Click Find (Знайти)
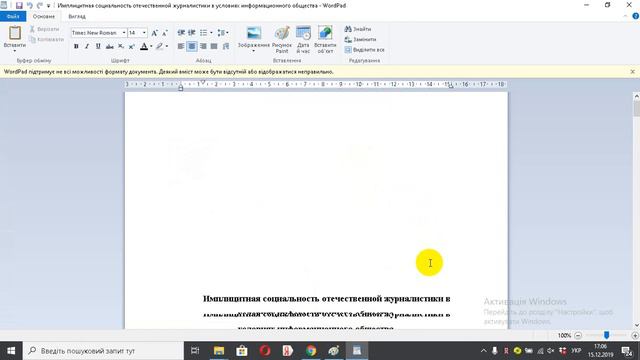This screenshot has height=360, width=640. 358,29
